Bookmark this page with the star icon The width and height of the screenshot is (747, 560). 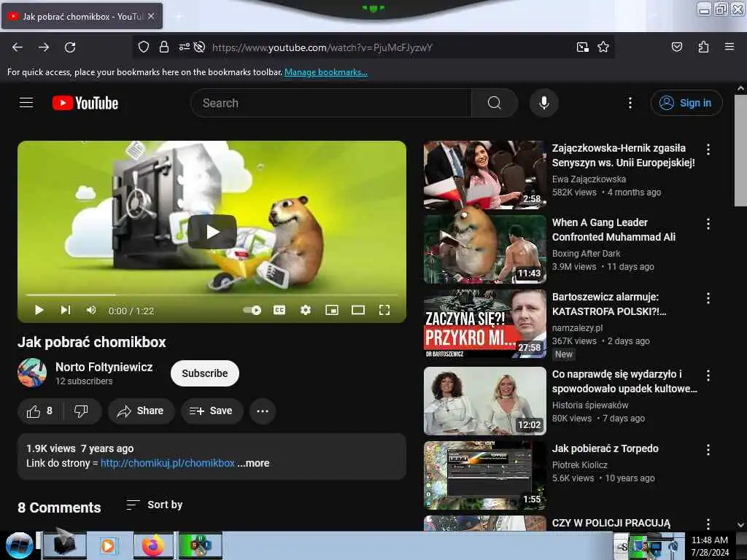click(603, 47)
